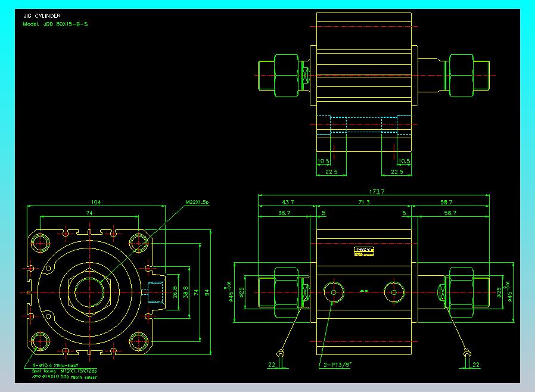The image size is (535, 392).
Task: Pick the 'Spot facing M12X1.75X12dp' note
Action: (65, 371)
